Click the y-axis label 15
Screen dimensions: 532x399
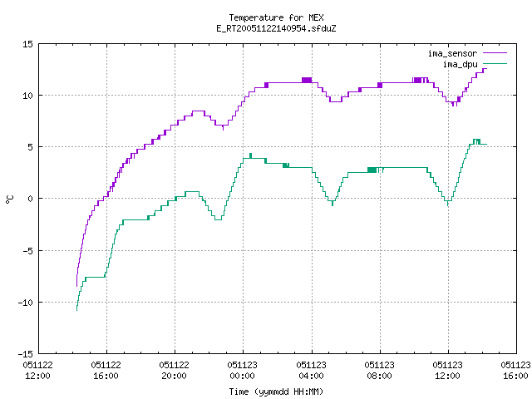pos(27,44)
